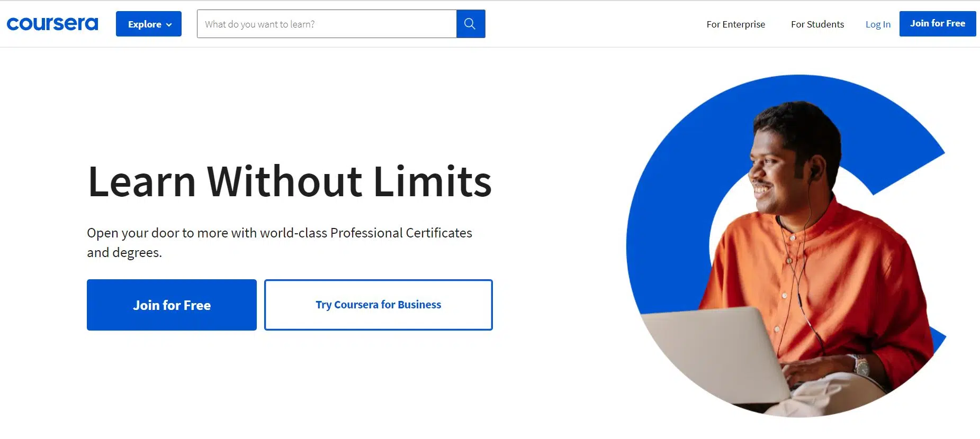
Task: Select the magnifying glass inside the search bar
Action: (470, 23)
